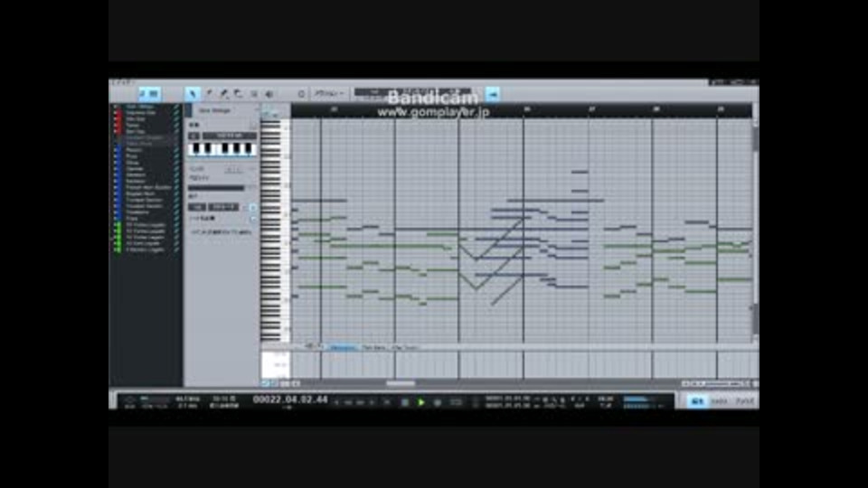
Task: Click the Record button in the transport
Action: (x=438, y=402)
